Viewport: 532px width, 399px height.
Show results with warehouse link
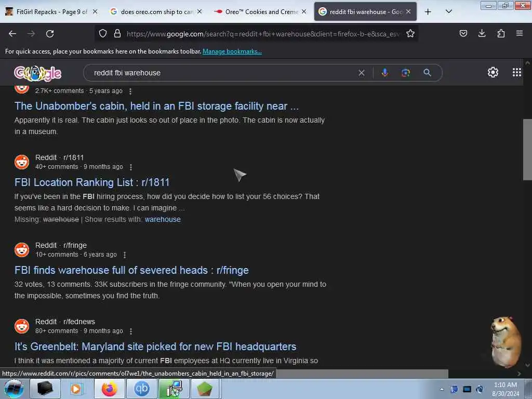163,220
